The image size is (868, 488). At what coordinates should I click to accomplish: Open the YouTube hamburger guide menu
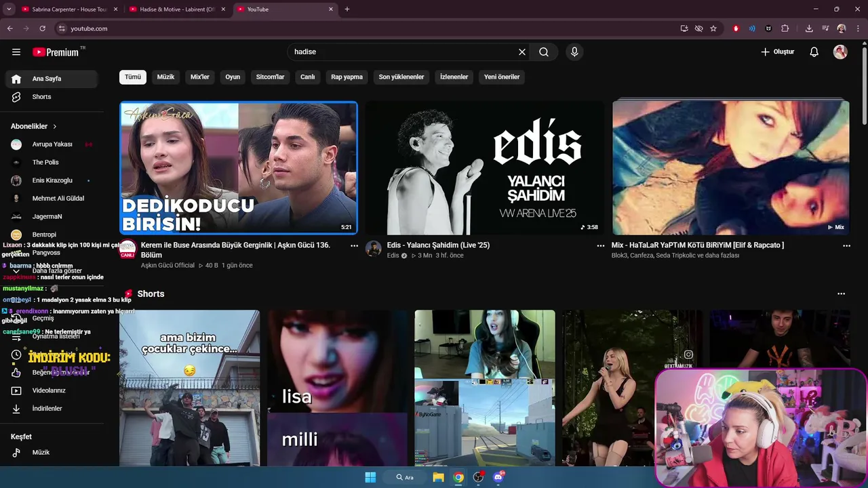point(16,52)
